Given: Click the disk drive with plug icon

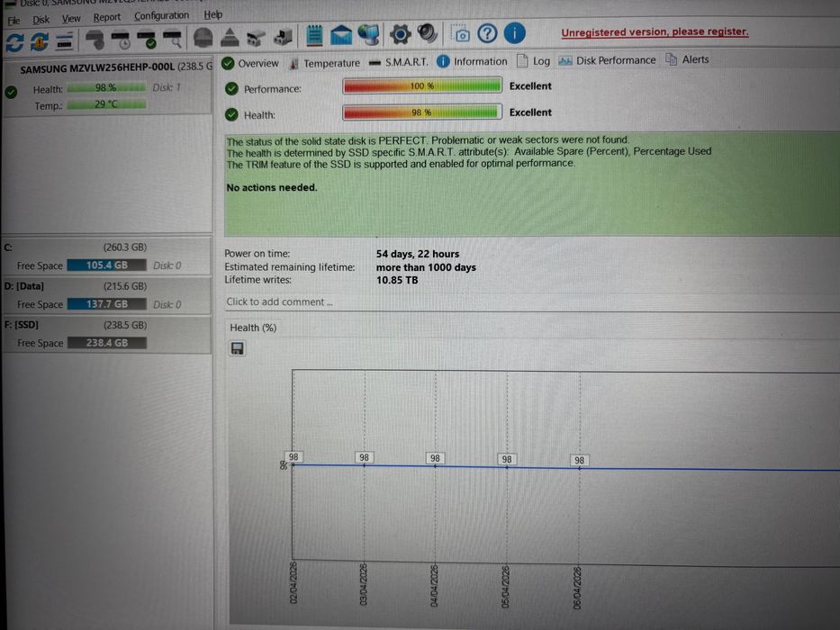Looking at the screenshot, I should point(256,38).
